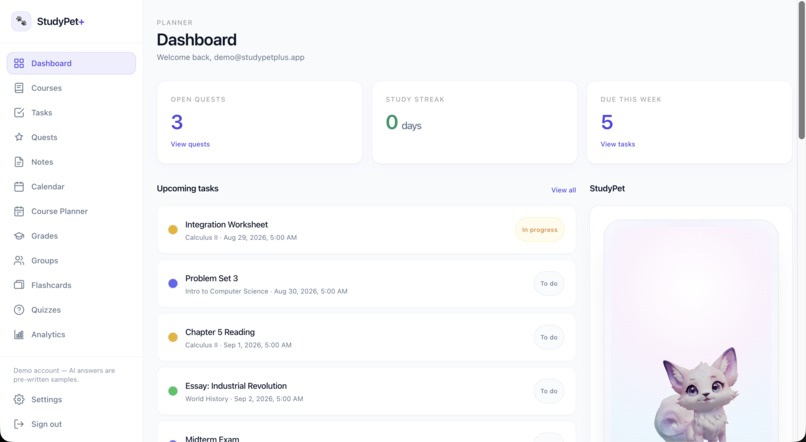Viewport: 806px width, 442px height.
Task: Click the Grades graduation cap icon
Action: point(19,236)
